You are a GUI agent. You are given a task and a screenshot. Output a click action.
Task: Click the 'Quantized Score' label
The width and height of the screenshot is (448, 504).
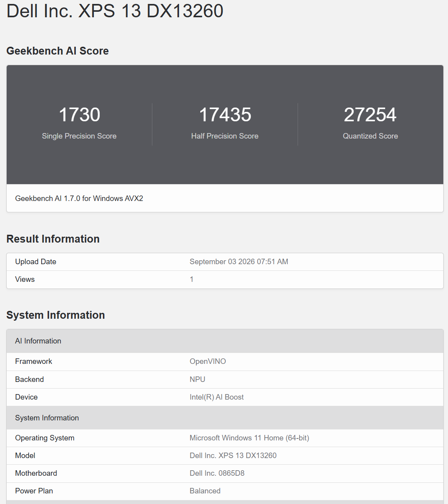(x=370, y=136)
